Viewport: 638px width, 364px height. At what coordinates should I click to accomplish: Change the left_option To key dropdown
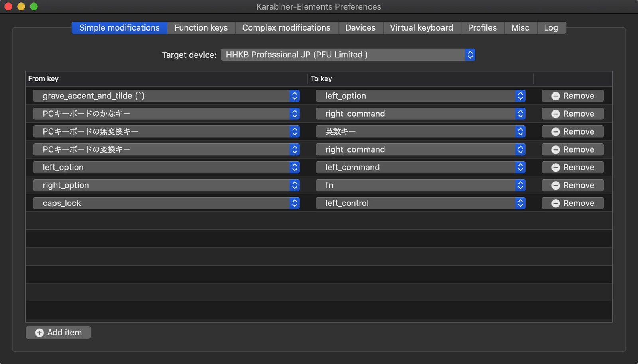(x=420, y=96)
